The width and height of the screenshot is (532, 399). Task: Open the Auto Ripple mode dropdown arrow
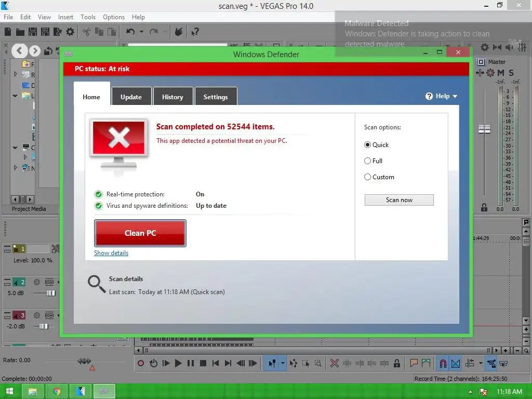[x=481, y=363]
